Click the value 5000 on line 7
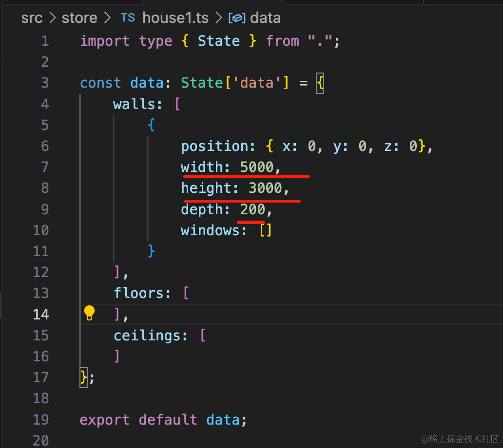503x448 pixels. [x=257, y=167]
